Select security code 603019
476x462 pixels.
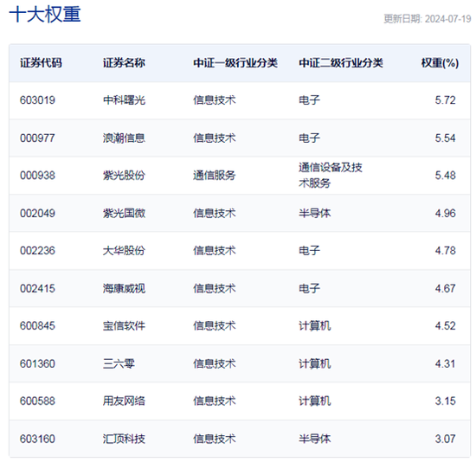[x=37, y=100]
